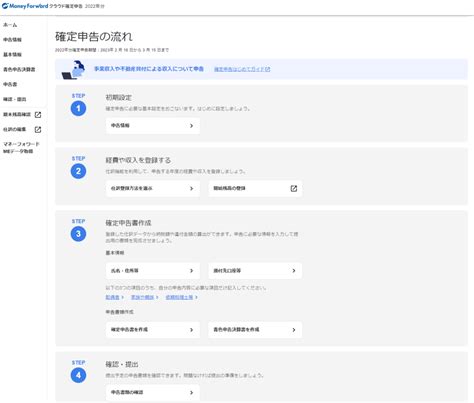Open 基本情報 in the left sidebar
The width and height of the screenshot is (474, 403).
12,54
